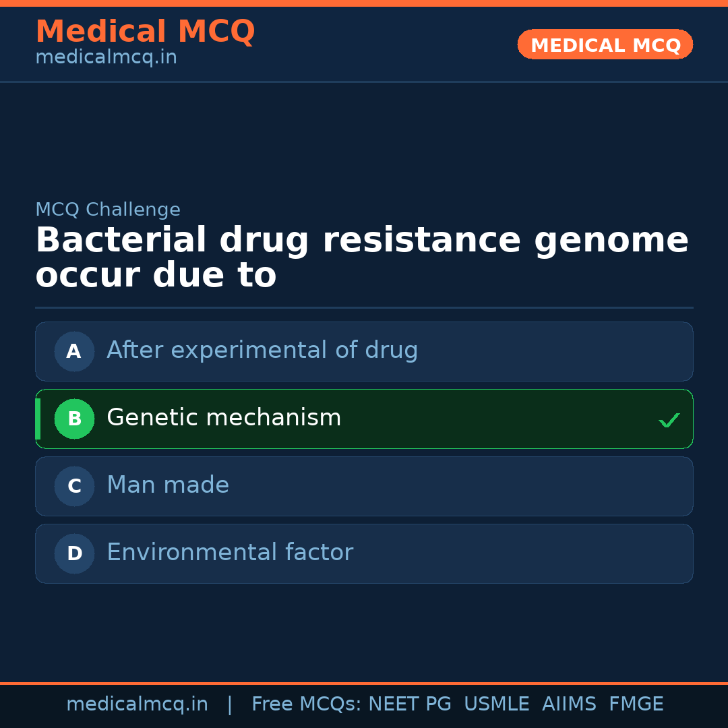Click the orange MEDICAL MCQ badge

coord(605,44)
